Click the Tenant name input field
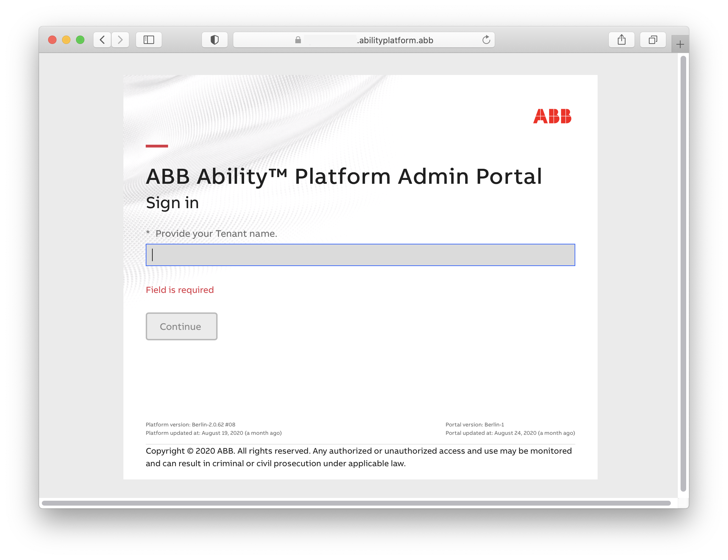This screenshot has width=728, height=560. [x=361, y=255]
